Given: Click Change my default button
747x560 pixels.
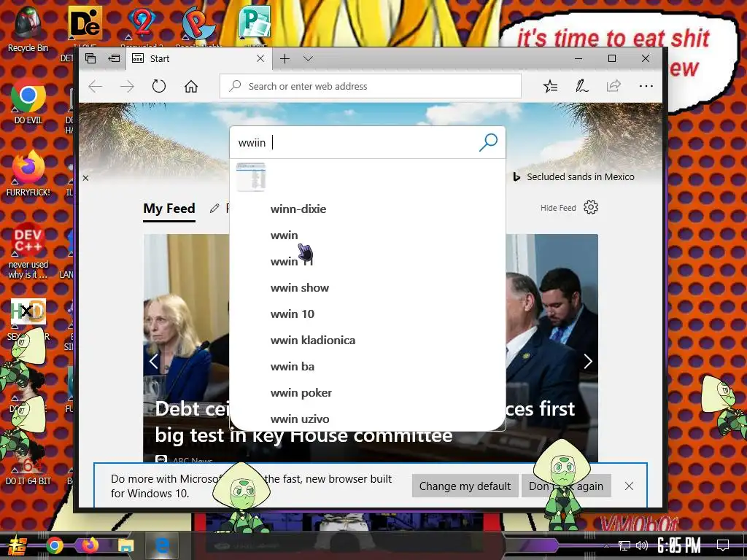Looking at the screenshot, I should [465, 486].
